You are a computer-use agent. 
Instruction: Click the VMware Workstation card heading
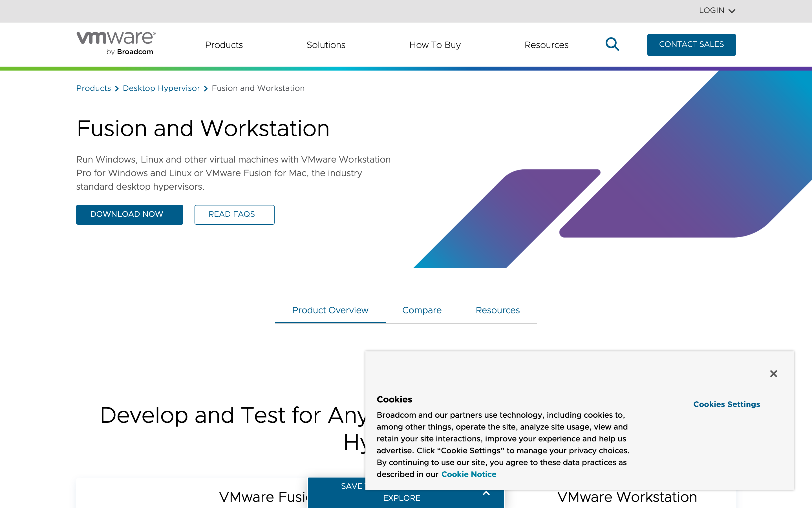coord(627,497)
